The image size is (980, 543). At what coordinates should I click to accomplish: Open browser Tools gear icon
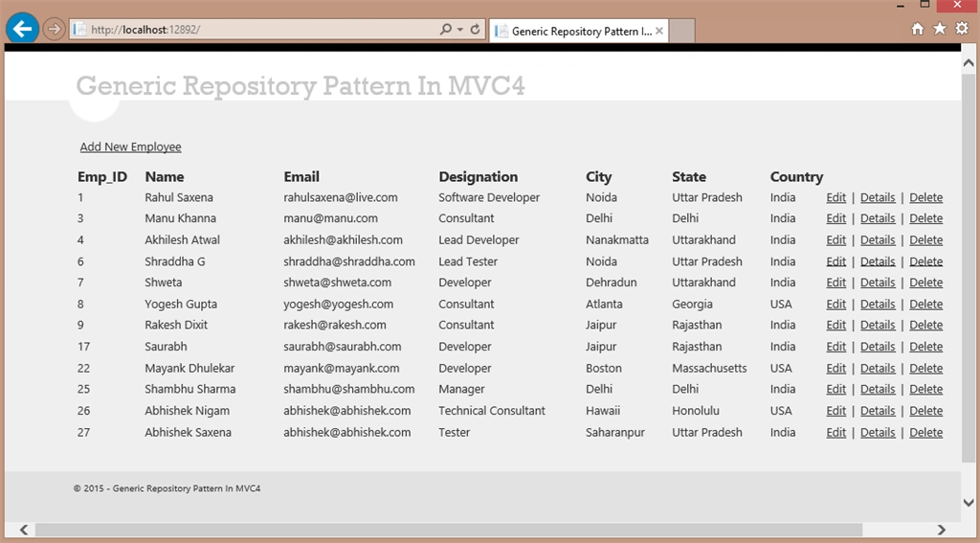point(961,29)
